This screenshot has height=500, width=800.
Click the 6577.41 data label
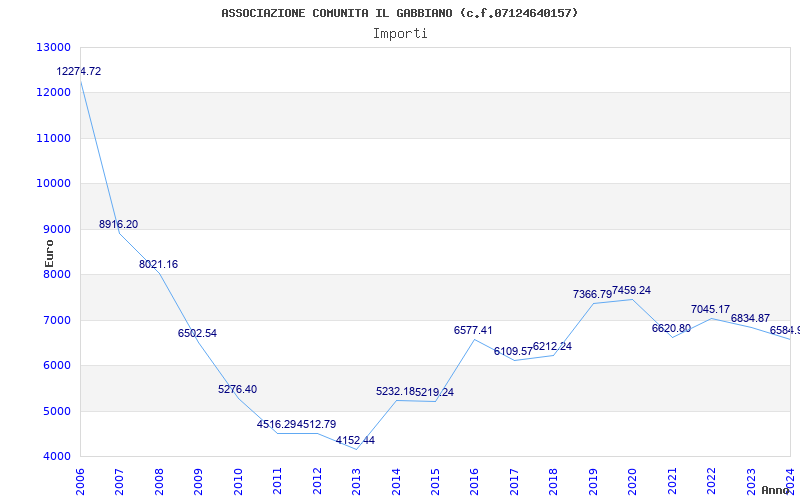point(473,331)
